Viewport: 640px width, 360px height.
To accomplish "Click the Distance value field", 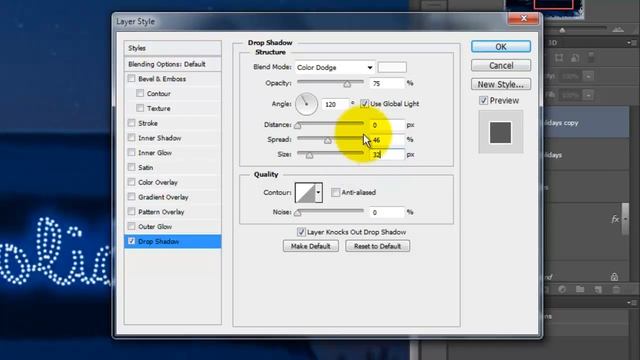I will [387, 125].
